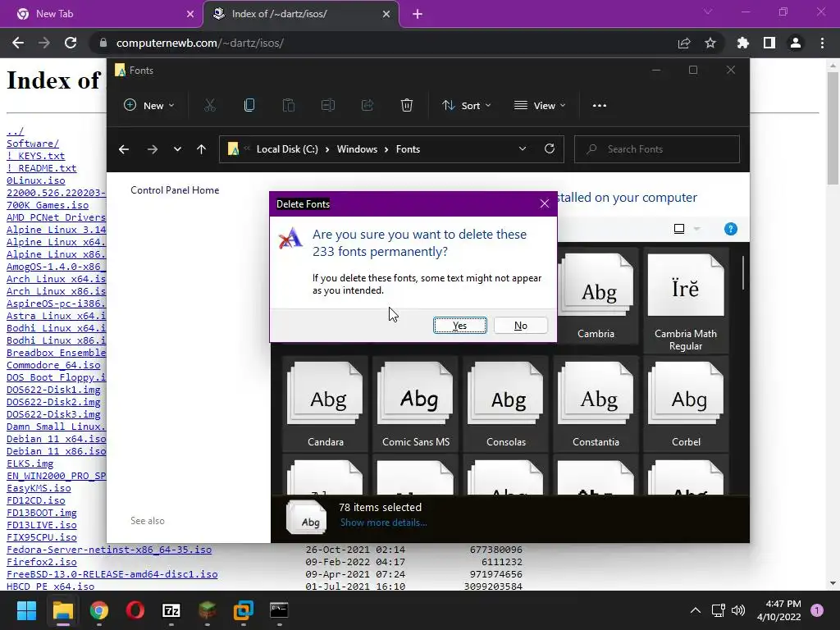Go forward in the Fonts explorer window

coord(152,149)
